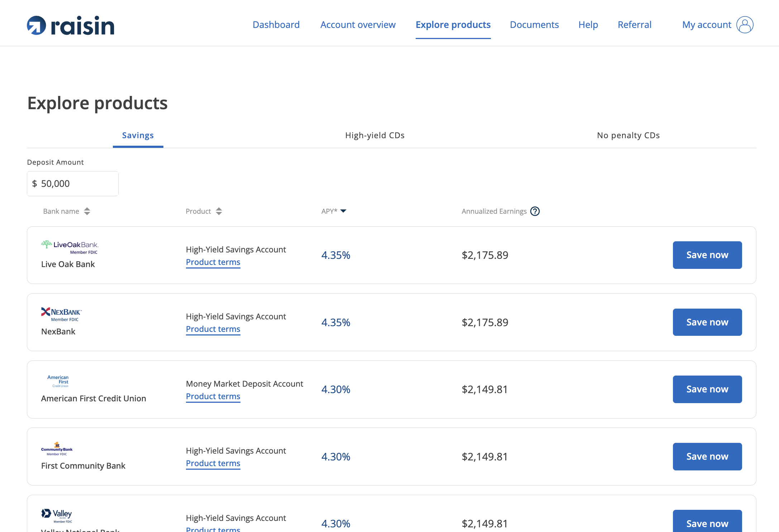
Task: Open My account profile icon
Action: click(745, 25)
